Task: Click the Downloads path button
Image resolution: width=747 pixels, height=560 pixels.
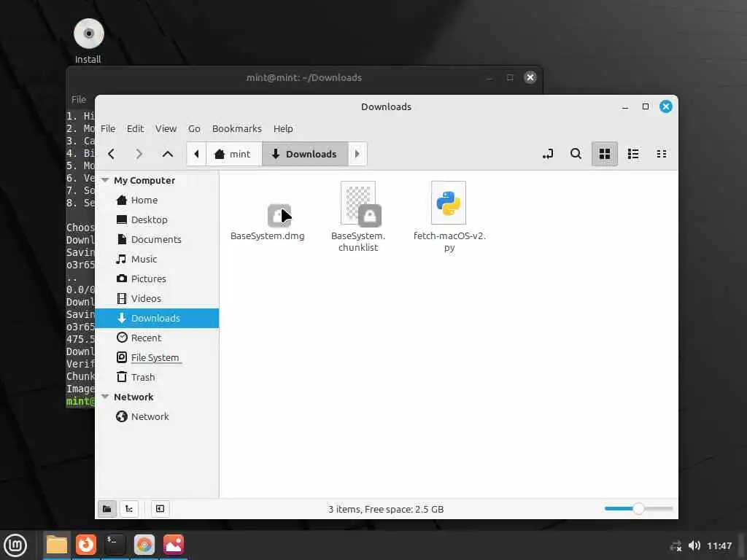Action: coord(305,154)
